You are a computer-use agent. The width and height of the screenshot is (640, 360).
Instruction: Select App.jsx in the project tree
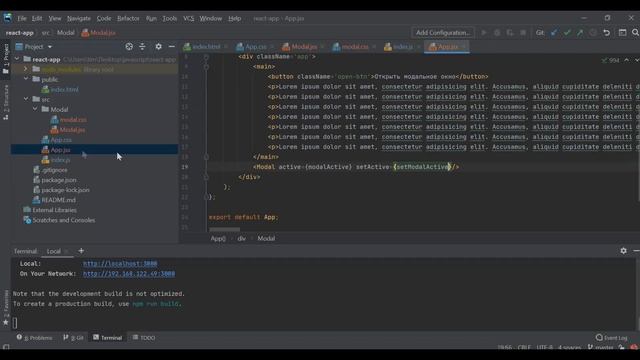click(x=60, y=150)
